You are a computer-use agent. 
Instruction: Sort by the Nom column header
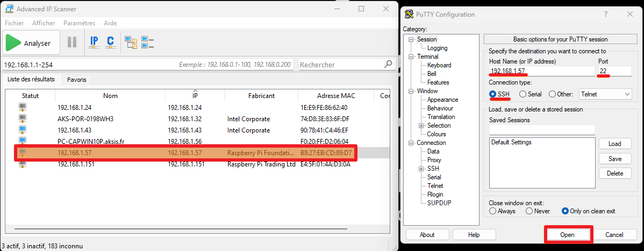pos(111,96)
